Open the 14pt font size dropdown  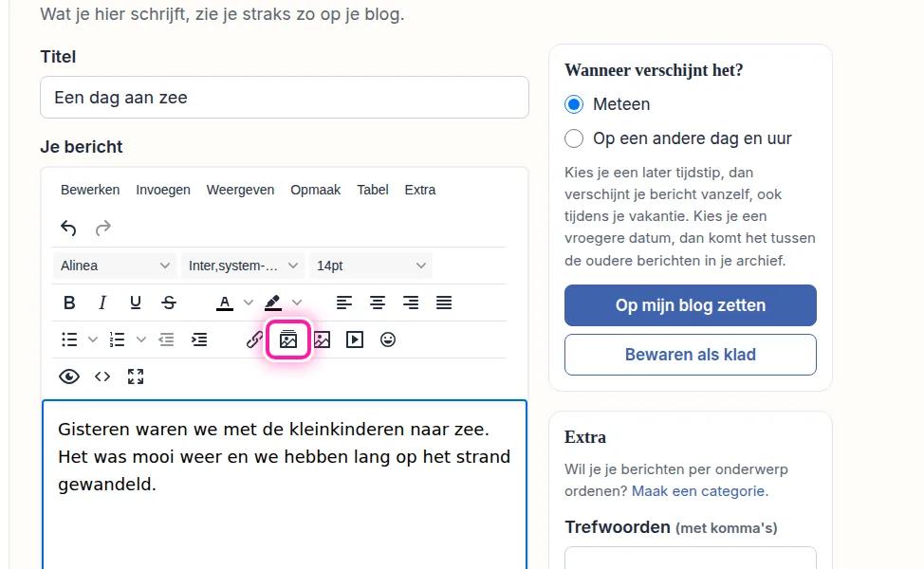pyautogui.click(x=371, y=266)
